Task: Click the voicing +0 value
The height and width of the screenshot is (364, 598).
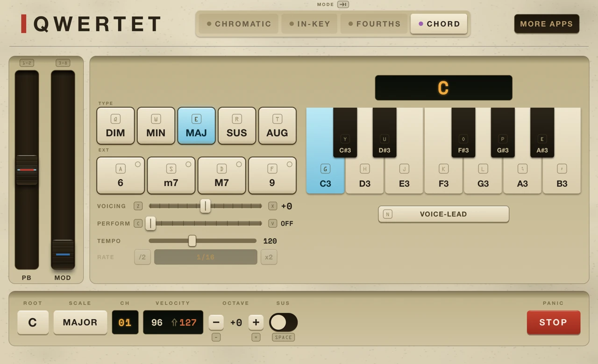Action: tap(287, 206)
